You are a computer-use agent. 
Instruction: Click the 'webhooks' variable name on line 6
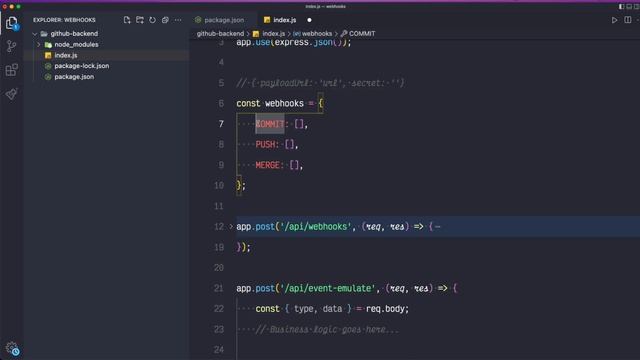(x=284, y=103)
